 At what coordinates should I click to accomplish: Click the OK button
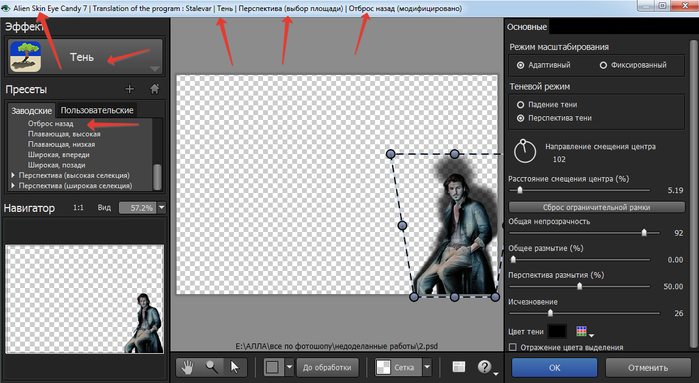(555, 368)
